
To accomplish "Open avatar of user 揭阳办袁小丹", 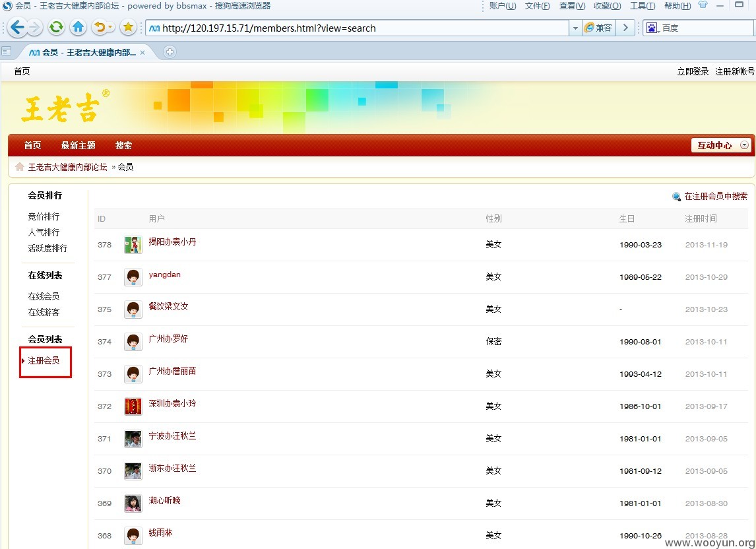I will 133,245.
